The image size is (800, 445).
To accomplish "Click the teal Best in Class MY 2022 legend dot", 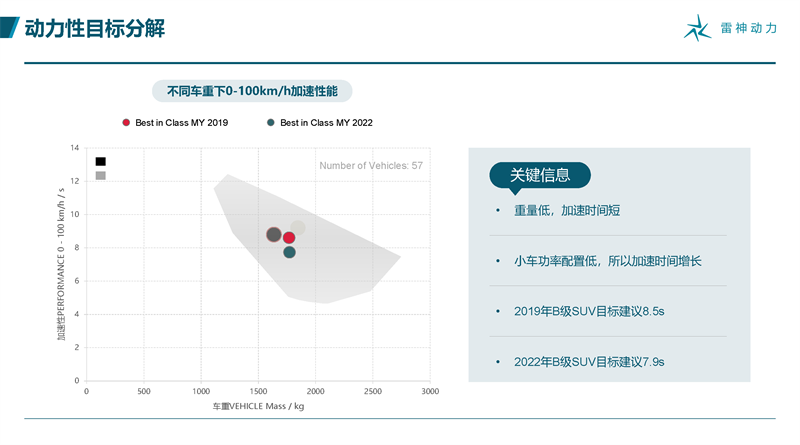I will 271,122.
